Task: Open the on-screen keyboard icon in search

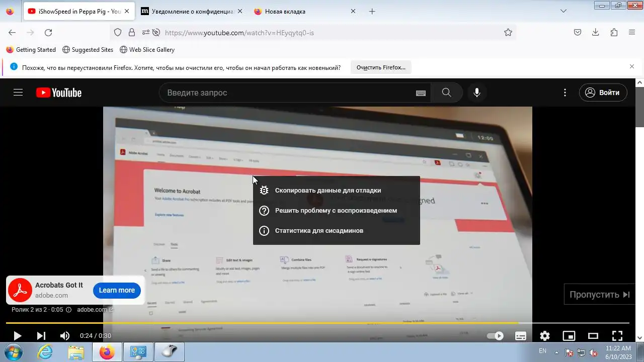Action: (x=421, y=93)
